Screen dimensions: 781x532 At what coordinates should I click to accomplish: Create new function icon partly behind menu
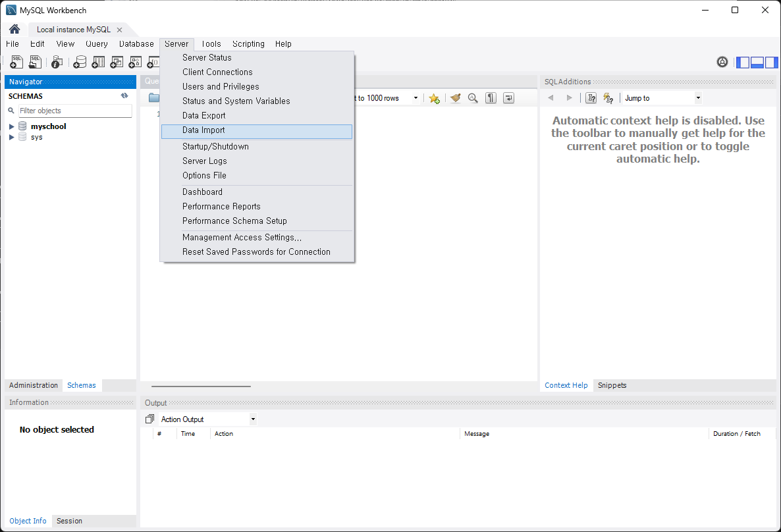153,62
